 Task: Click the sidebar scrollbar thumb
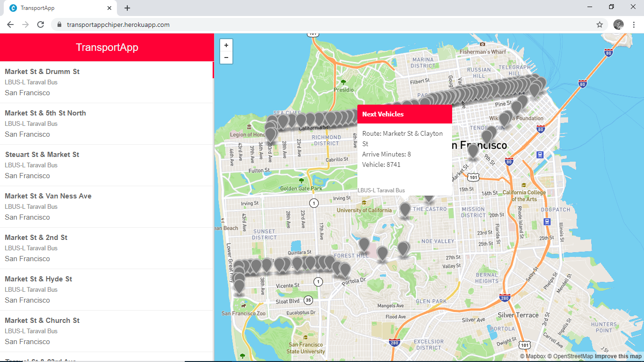[213, 70]
